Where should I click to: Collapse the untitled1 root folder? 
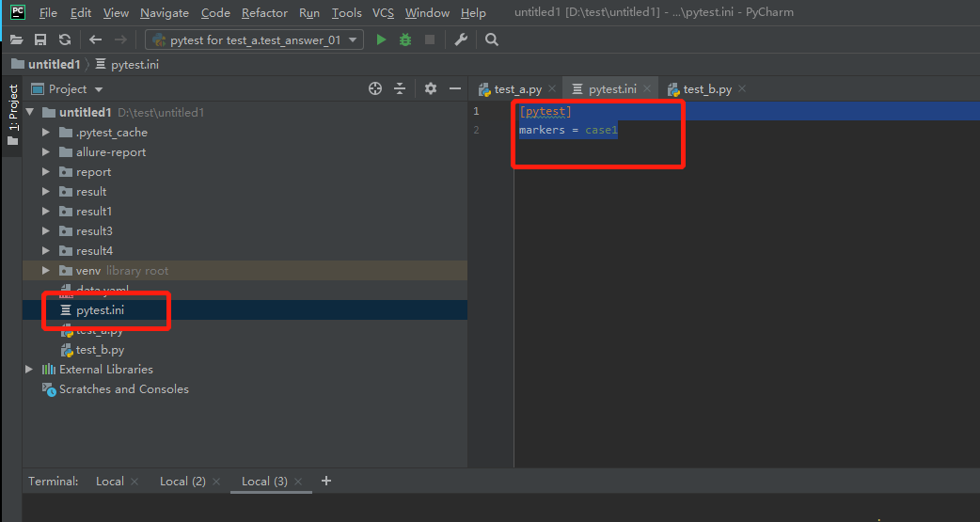(x=30, y=113)
